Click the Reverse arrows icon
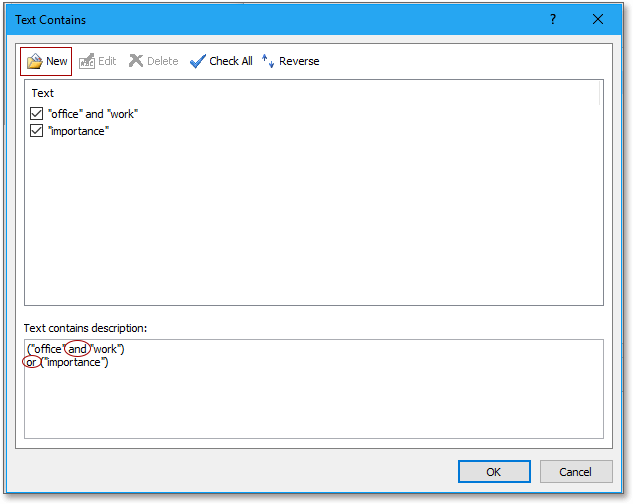This screenshot has height=504, width=633. tap(268, 61)
